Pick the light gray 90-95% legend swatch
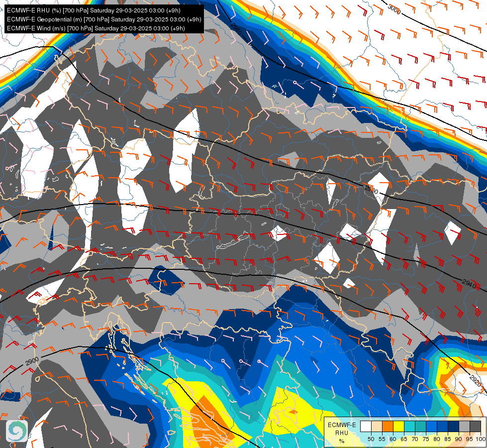The image size is (487, 448). [464, 426]
